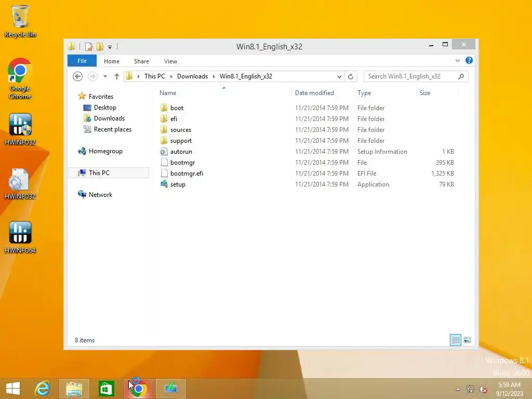Expand the arrow after Downloads breadcrumb
This screenshot has height=399, width=532.
tap(214, 77)
